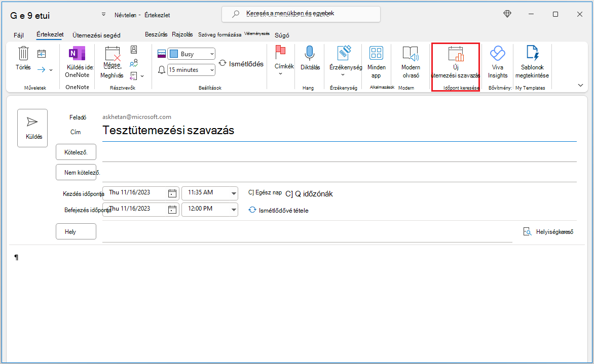Click into the meeting body text area
This screenshot has width=594, height=364.
298,303
